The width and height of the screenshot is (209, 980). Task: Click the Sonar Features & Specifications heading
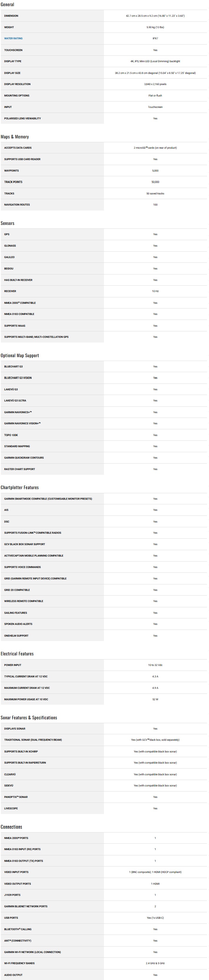29,718
